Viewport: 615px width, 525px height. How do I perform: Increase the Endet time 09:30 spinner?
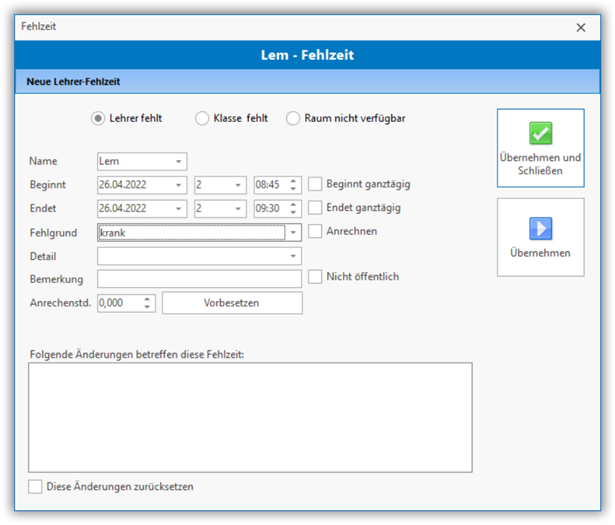click(293, 205)
